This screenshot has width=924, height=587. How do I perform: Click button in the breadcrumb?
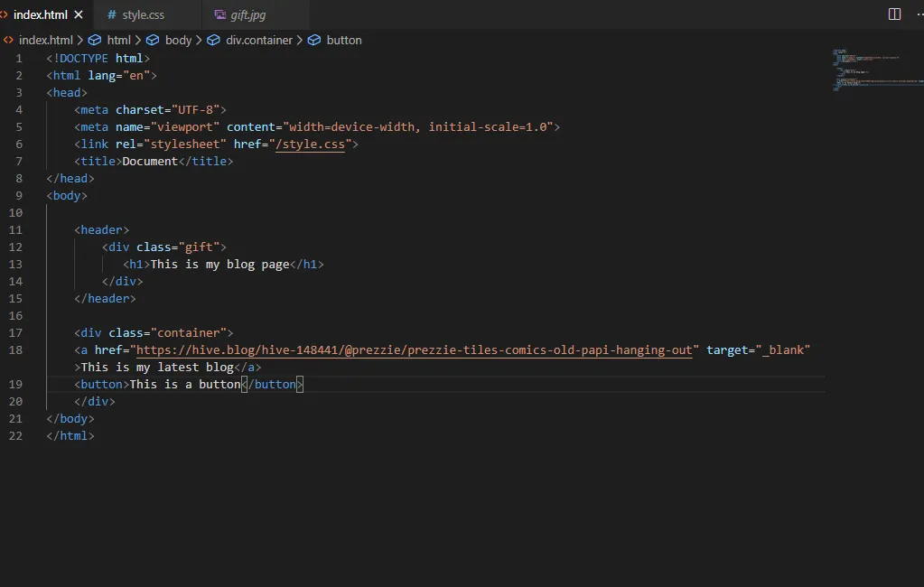coord(344,40)
